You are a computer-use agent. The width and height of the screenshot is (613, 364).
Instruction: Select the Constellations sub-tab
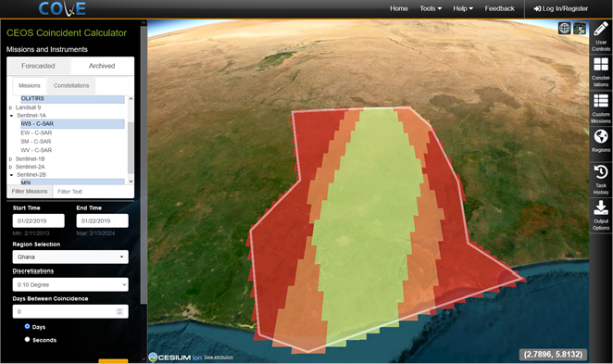click(x=71, y=85)
